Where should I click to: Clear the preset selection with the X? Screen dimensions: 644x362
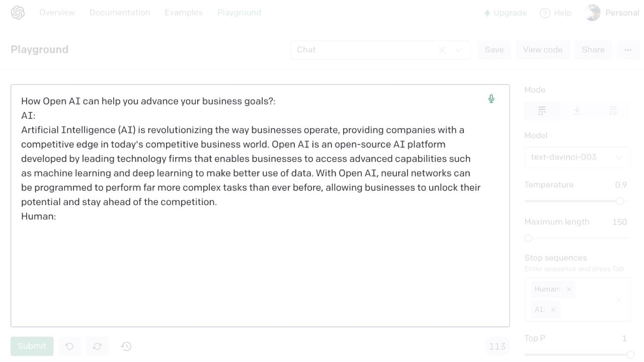442,50
